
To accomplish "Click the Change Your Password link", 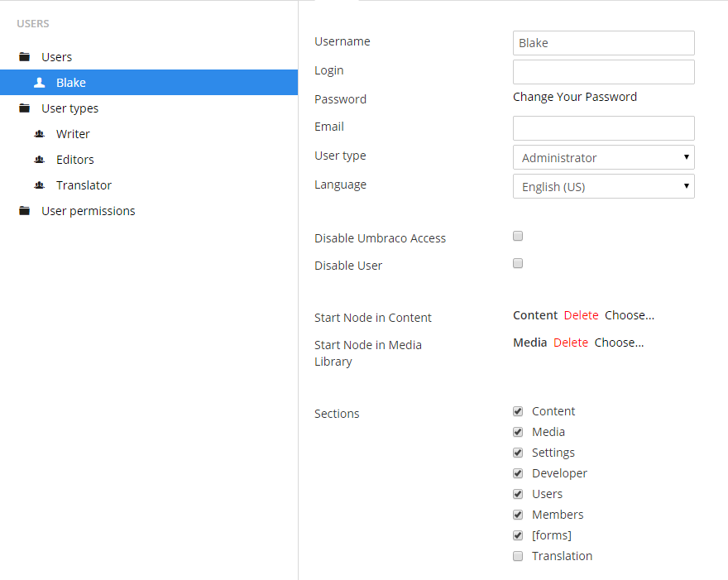I will tap(574, 97).
